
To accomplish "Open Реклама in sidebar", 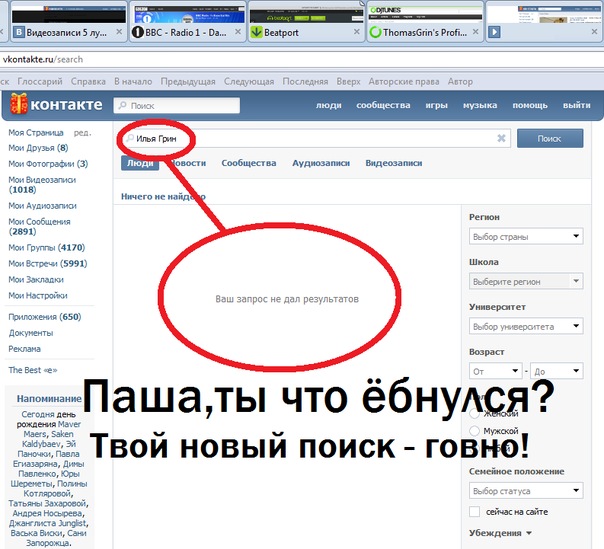I will point(24,349).
